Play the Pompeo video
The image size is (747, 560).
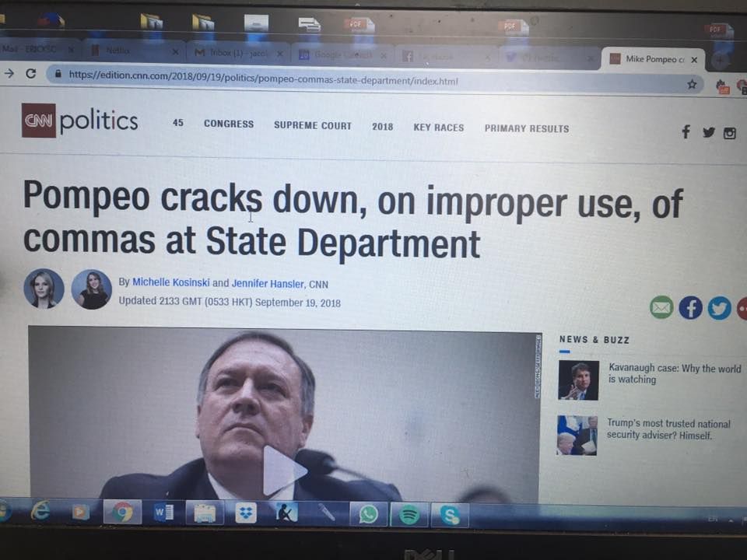[284, 471]
